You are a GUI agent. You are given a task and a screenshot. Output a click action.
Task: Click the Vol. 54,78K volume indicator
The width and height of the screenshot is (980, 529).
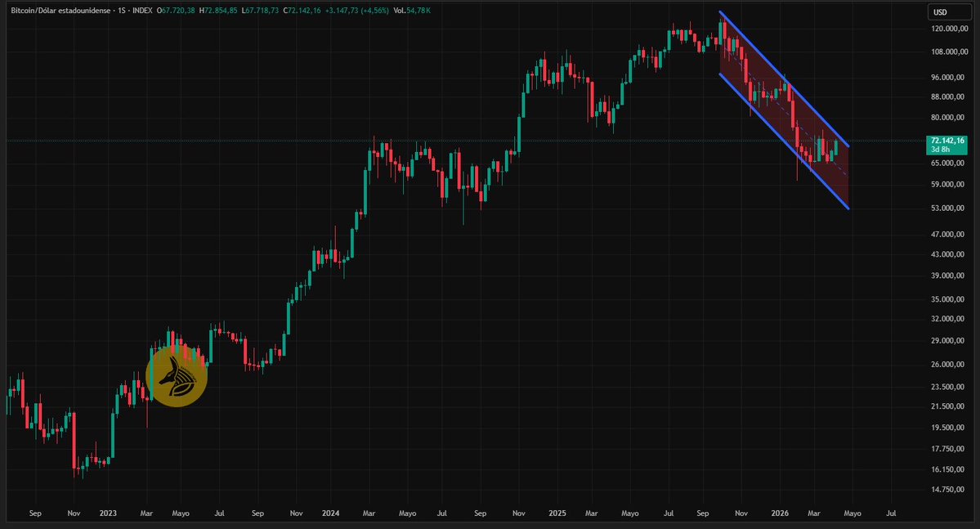tap(412, 11)
